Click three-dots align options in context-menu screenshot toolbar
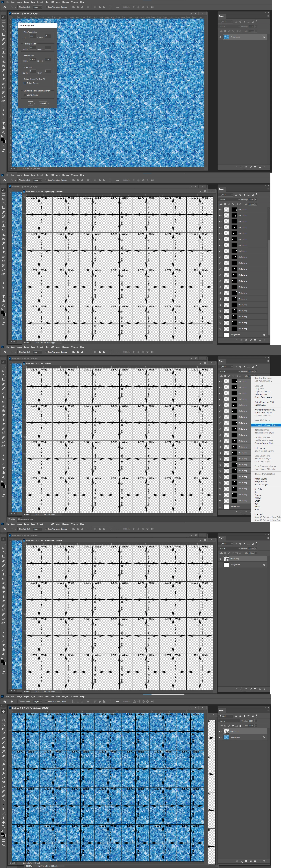Image resolution: width=281 pixels, height=868 pixels. (117, 352)
